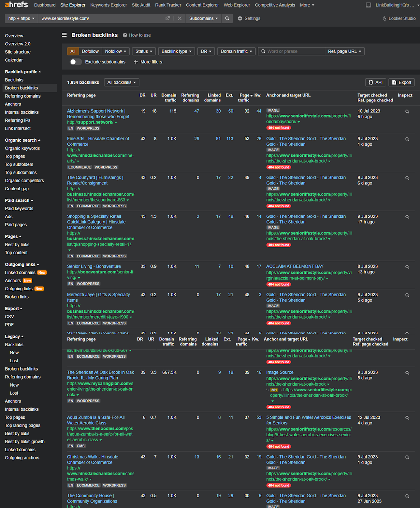Click the search magnifier icon beside Subdomains
The width and height of the screenshot is (420, 508).
pos(227,18)
